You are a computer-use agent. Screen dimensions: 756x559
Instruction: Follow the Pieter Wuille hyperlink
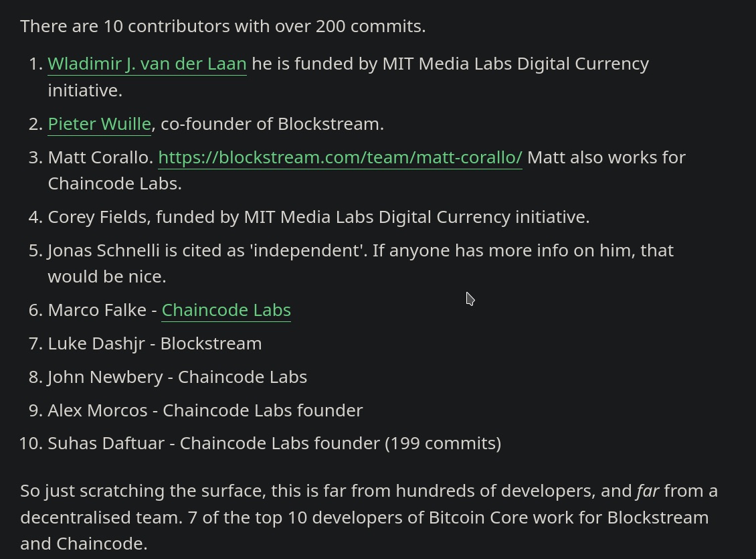pyautogui.click(x=100, y=124)
